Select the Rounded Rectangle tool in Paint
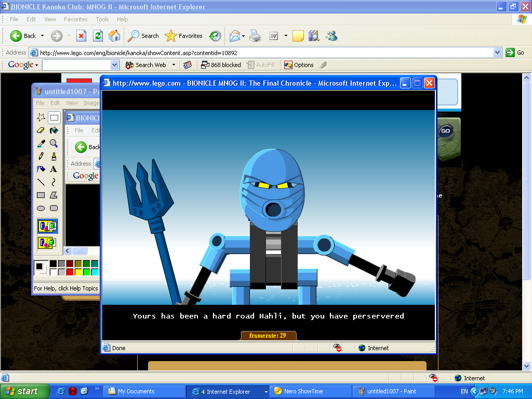Image resolution: width=532 pixels, height=399 pixels. 54,208
